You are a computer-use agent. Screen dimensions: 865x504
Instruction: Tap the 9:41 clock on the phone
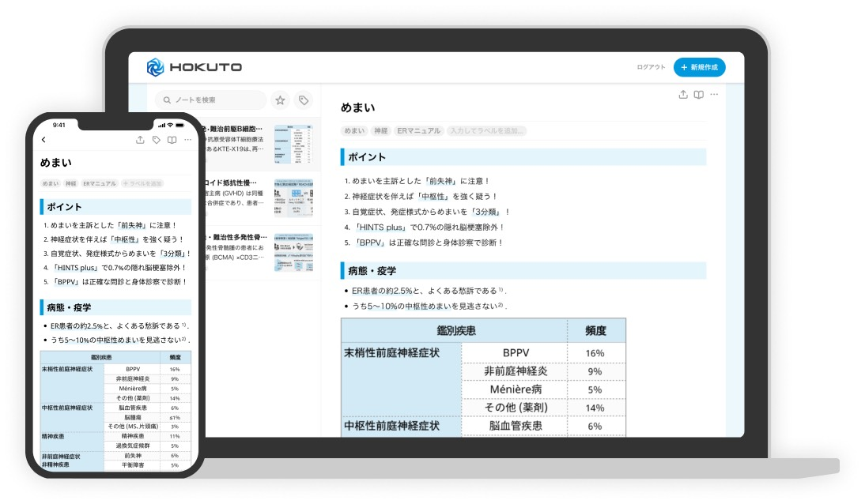pyautogui.click(x=59, y=125)
